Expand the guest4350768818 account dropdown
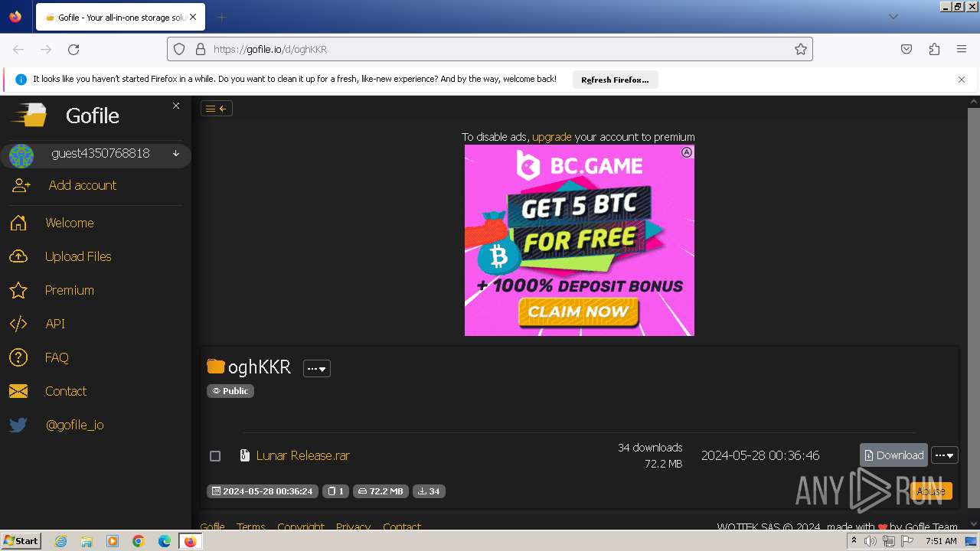The height and width of the screenshot is (551, 980). (176, 153)
